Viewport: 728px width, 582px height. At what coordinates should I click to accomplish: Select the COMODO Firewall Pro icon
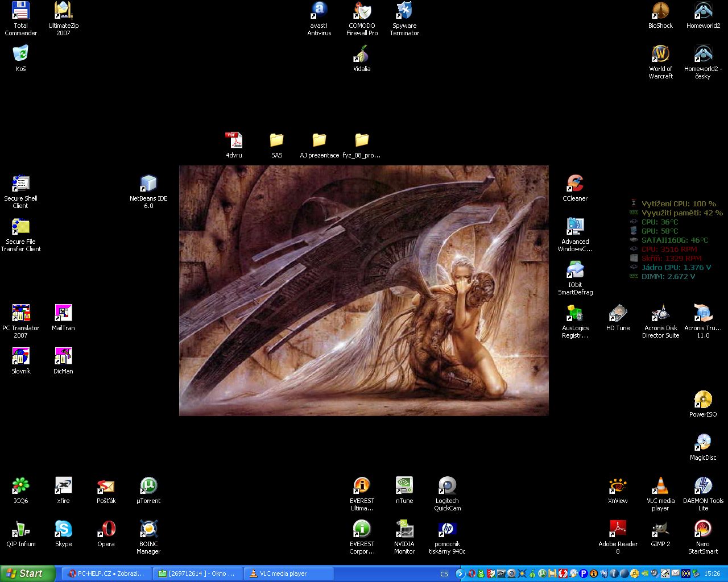coord(362,11)
